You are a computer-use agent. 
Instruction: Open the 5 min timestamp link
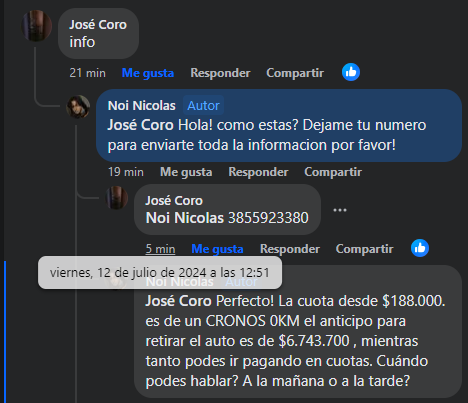pos(160,249)
